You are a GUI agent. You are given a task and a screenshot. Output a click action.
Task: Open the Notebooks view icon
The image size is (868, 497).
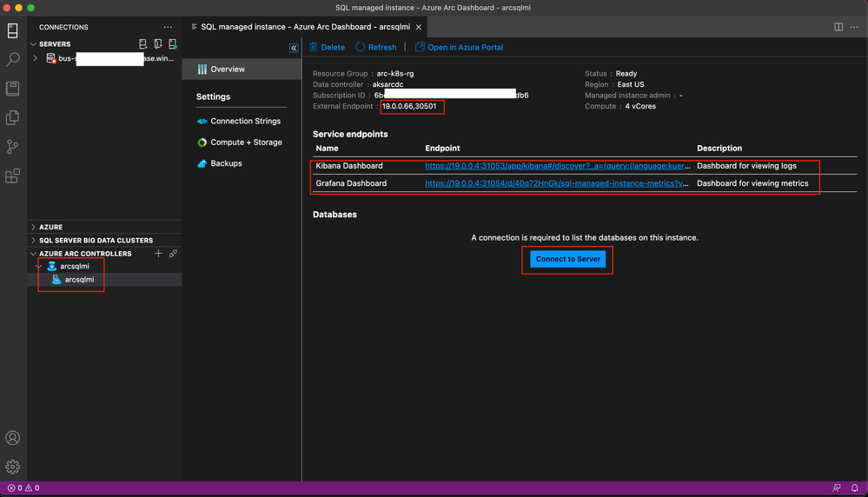tap(13, 89)
